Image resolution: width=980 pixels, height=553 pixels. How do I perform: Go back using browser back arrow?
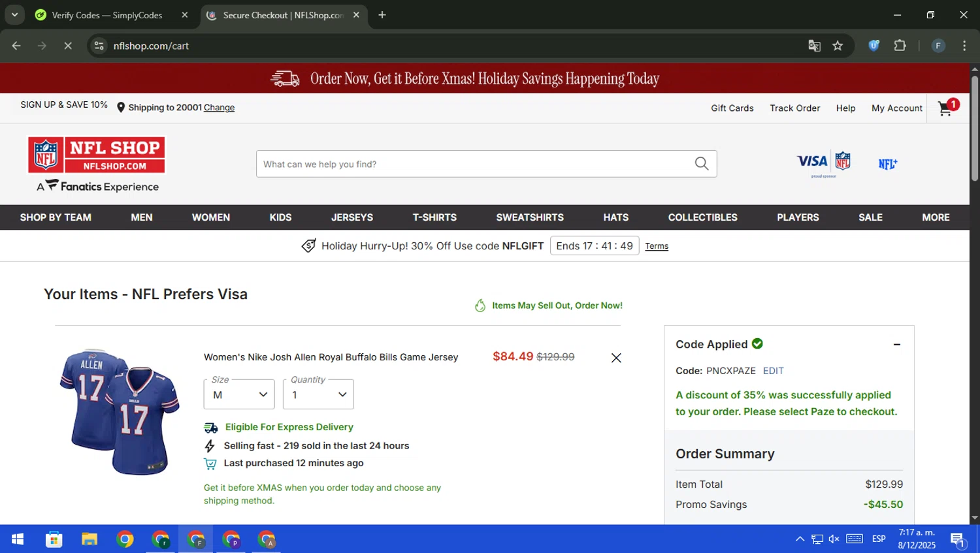16,46
